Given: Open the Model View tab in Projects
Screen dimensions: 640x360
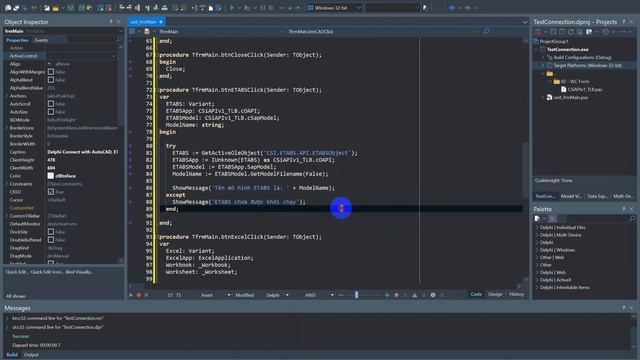Looking at the screenshot, I should 571,196.
